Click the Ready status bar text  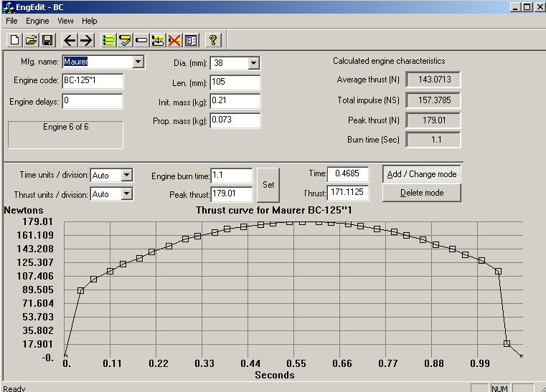14,388
